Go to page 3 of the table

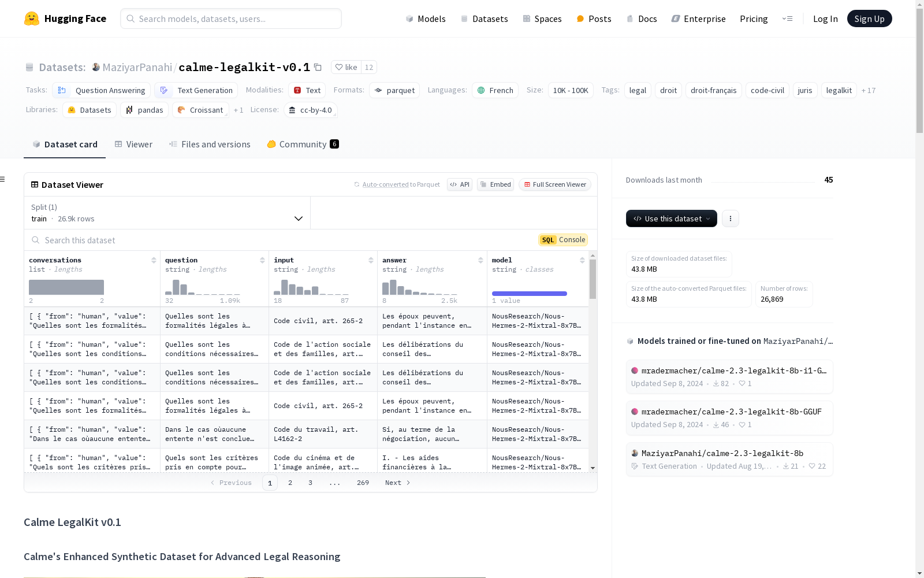coord(310,483)
